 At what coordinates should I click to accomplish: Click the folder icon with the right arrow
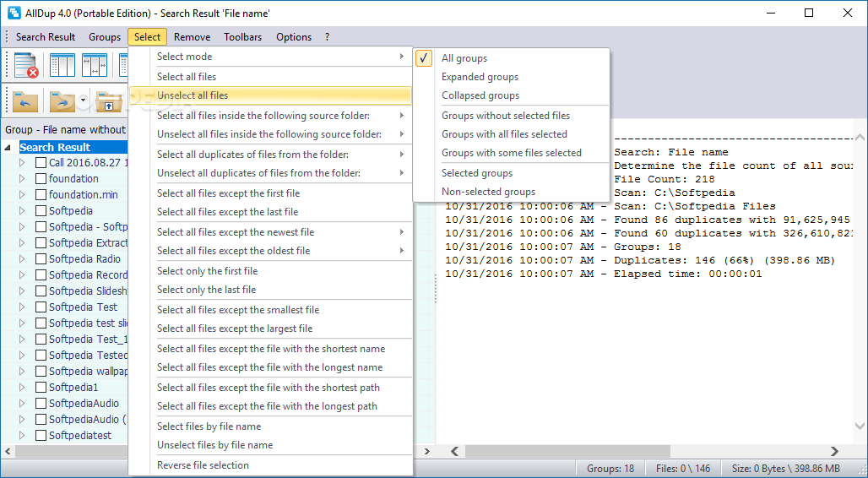point(62,101)
